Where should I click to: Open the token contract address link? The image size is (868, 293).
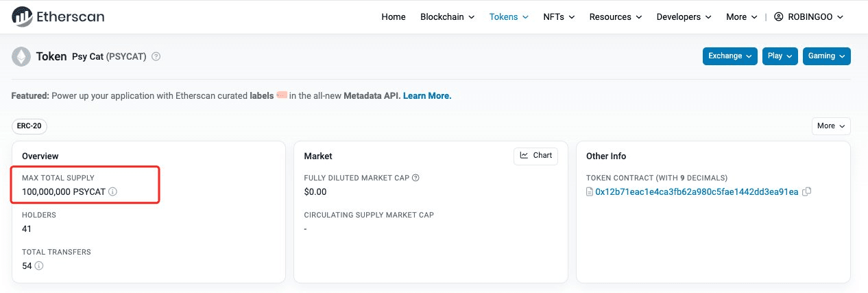tap(697, 192)
